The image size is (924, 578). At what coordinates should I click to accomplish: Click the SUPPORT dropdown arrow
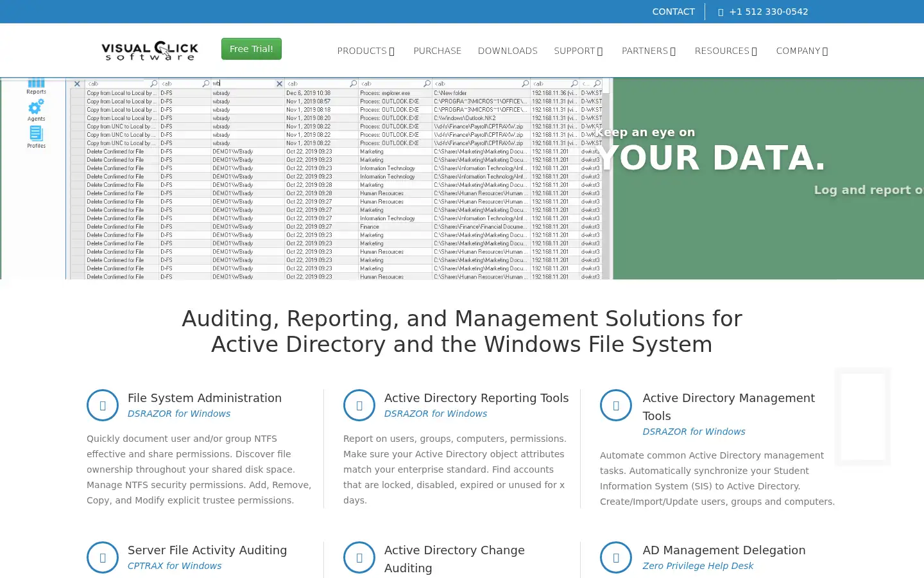(x=600, y=51)
